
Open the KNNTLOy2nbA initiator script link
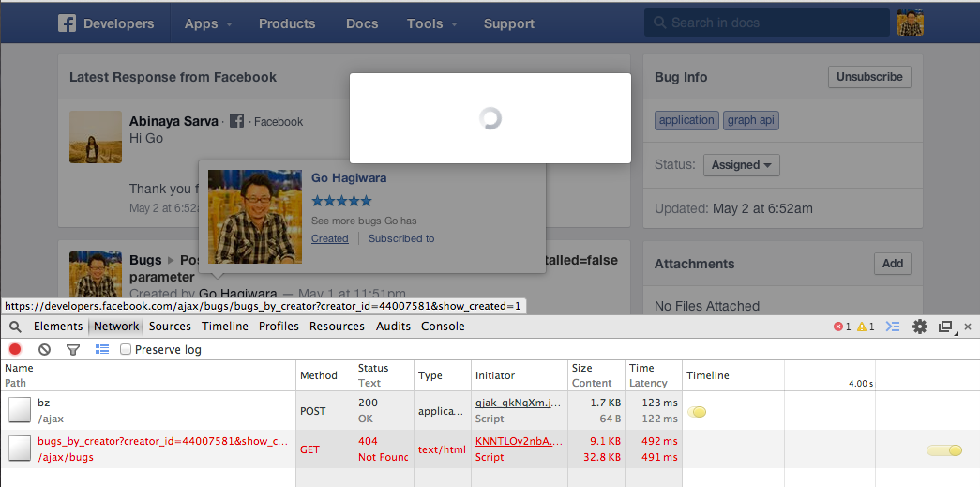pyautogui.click(x=519, y=441)
